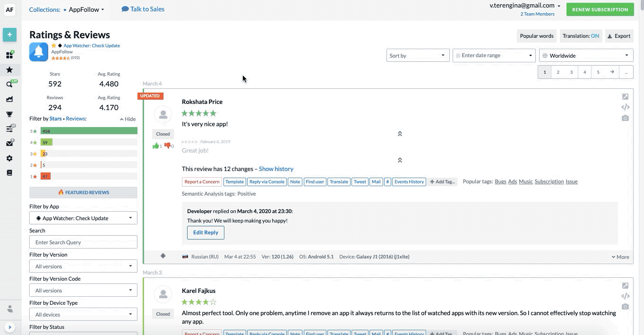Open Karel Fajkus review in new window icon

point(625,285)
